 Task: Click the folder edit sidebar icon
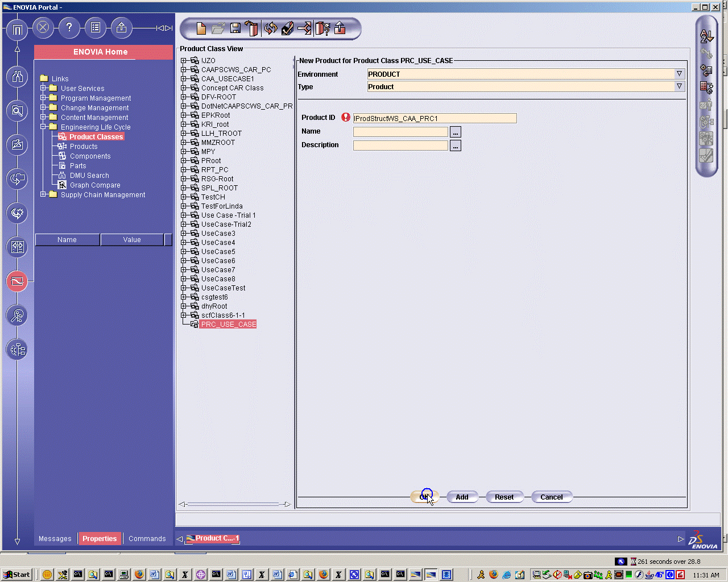(17, 145)
